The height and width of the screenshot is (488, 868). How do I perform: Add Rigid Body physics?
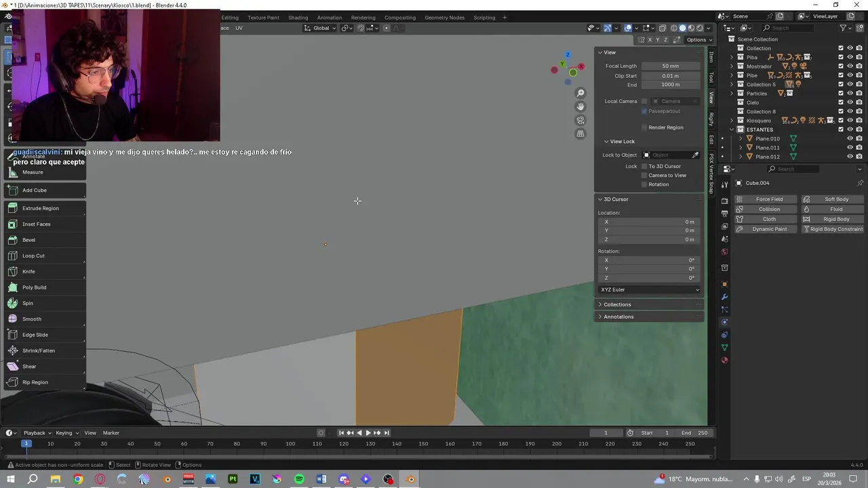pyautogui.click(x=832, y=220)
